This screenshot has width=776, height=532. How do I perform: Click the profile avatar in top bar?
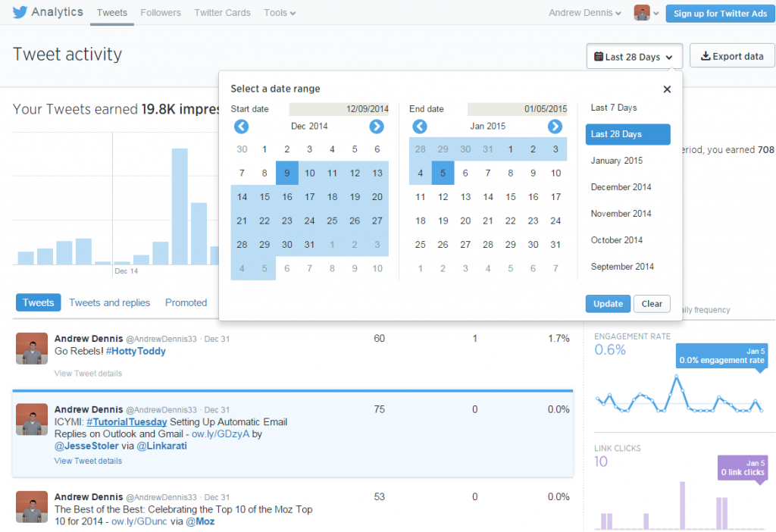tap(643, 13)
